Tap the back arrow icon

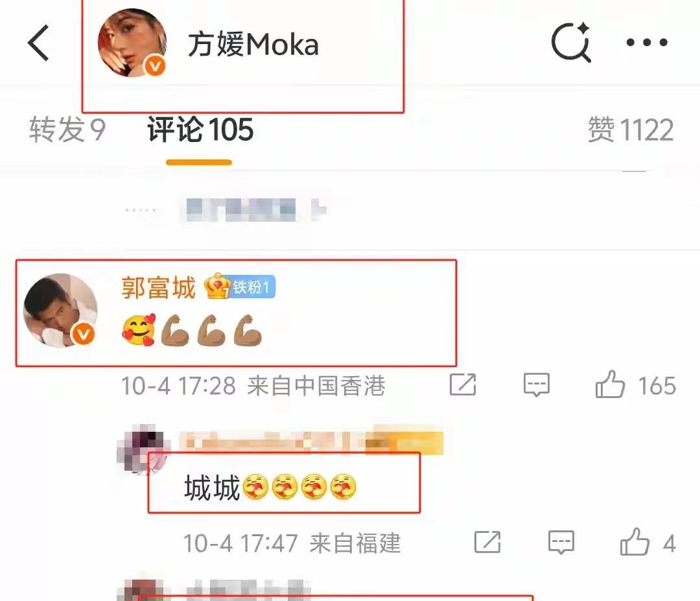pyautogui.click(x=38, y=43)
